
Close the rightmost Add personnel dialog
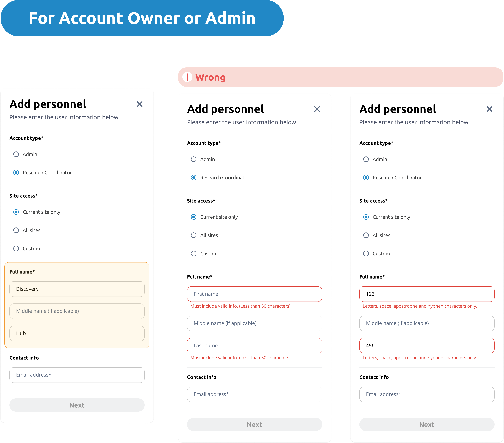[x=489, y=109]
